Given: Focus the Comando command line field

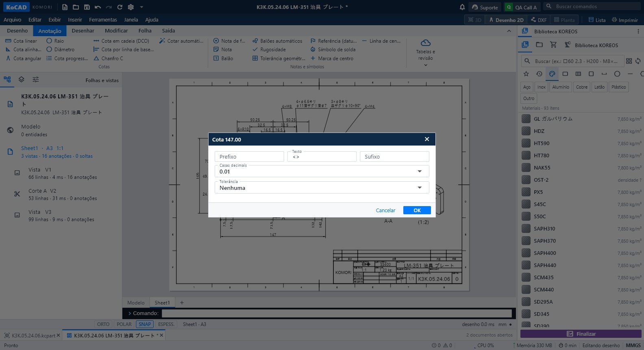Looking at the screenshot, I should [x=337, y=313].
